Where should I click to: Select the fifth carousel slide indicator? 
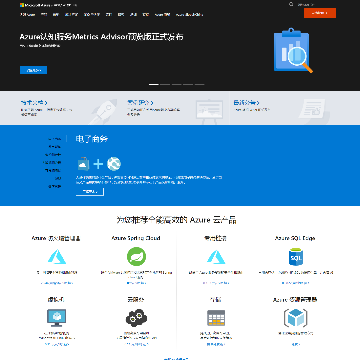coord(199,85)
